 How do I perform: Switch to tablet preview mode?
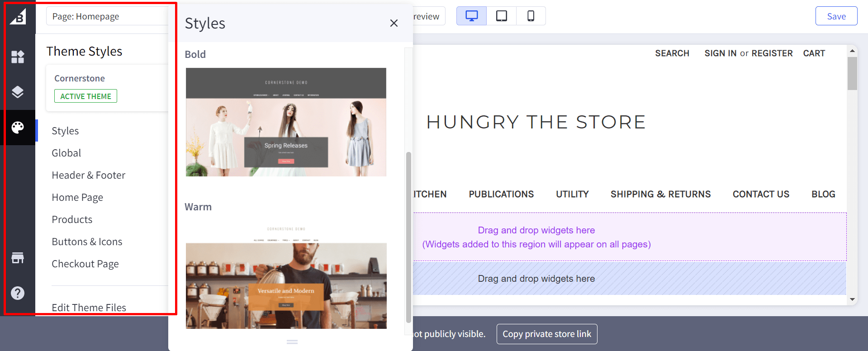tap(501, 16)
